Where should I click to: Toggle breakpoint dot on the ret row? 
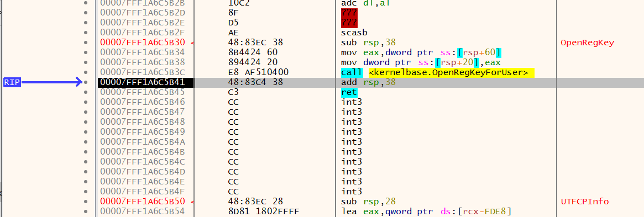click(86, 92)
